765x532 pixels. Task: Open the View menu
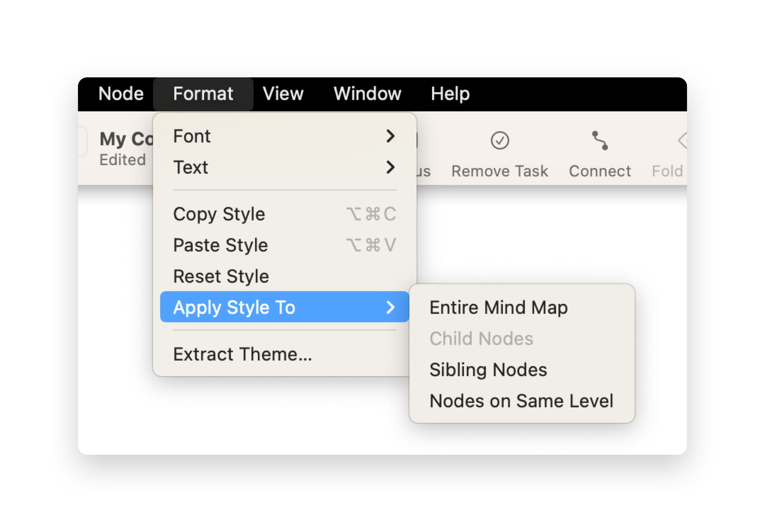coord(283,94)
